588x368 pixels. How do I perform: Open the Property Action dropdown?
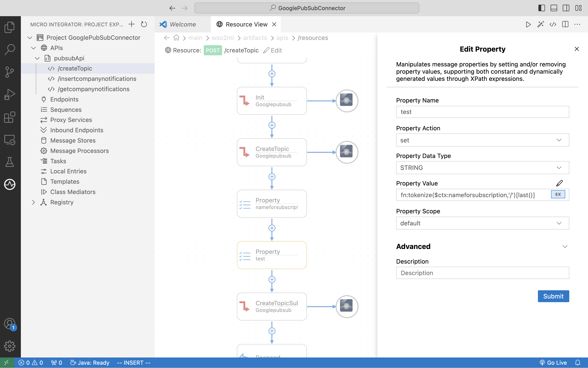[482, 140]
